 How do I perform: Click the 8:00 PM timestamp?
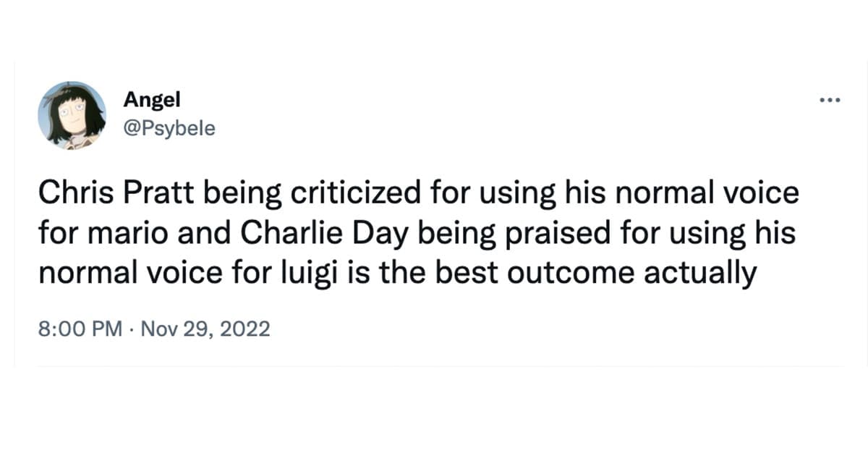tap(80, 329)
